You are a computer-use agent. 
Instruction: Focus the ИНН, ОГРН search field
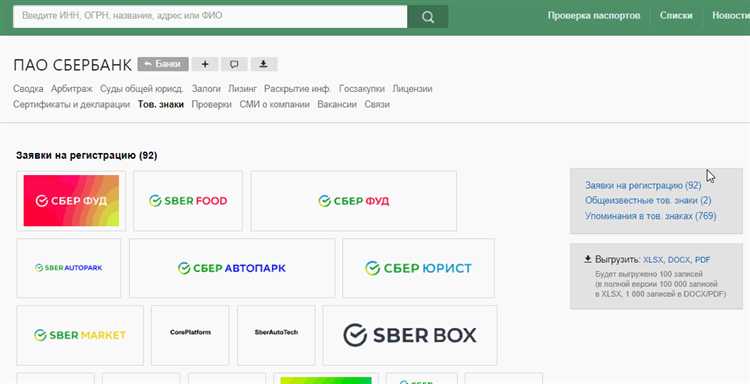pos(210,17)
